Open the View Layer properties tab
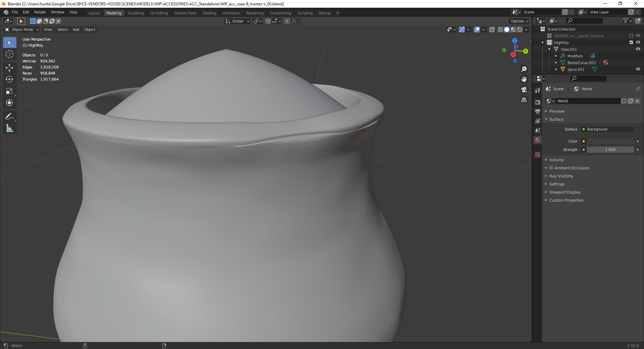 [538, 121]
